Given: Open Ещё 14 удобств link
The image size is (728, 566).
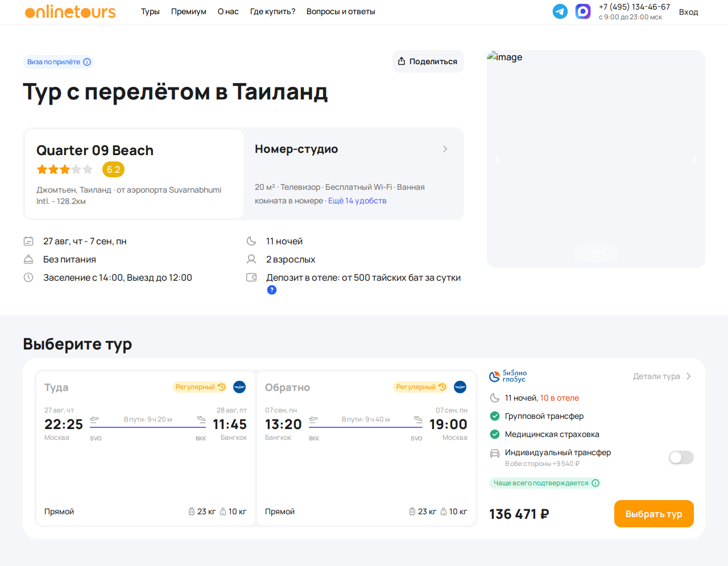Looking at the screenshot, I should [x=357, y=201].
